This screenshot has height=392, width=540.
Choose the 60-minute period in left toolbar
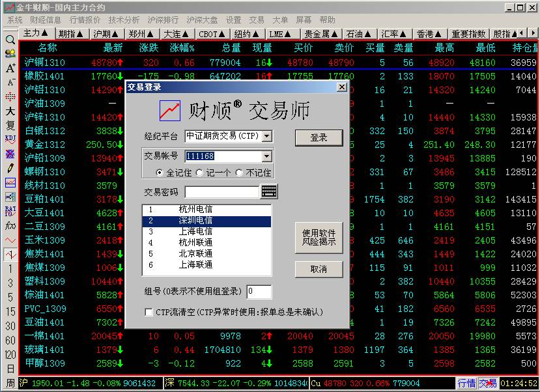pos(10,340)
